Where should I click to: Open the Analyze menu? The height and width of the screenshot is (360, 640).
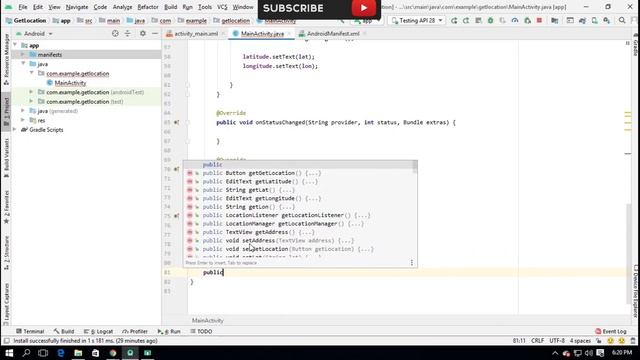[122, 7]
